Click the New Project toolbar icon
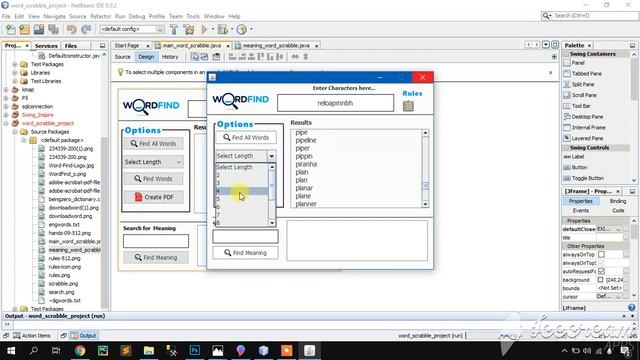Image resolution: width=640 pixels, height=360 pixels. coord(24,29)
